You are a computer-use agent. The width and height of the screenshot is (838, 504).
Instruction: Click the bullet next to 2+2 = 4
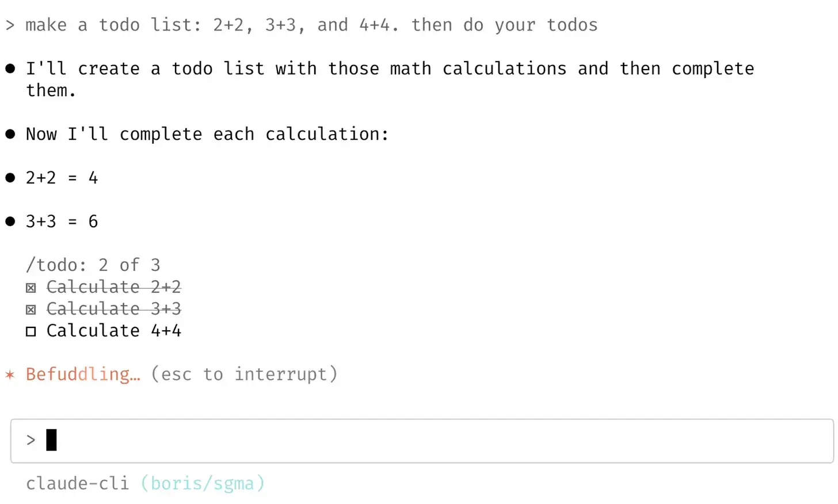10,178
